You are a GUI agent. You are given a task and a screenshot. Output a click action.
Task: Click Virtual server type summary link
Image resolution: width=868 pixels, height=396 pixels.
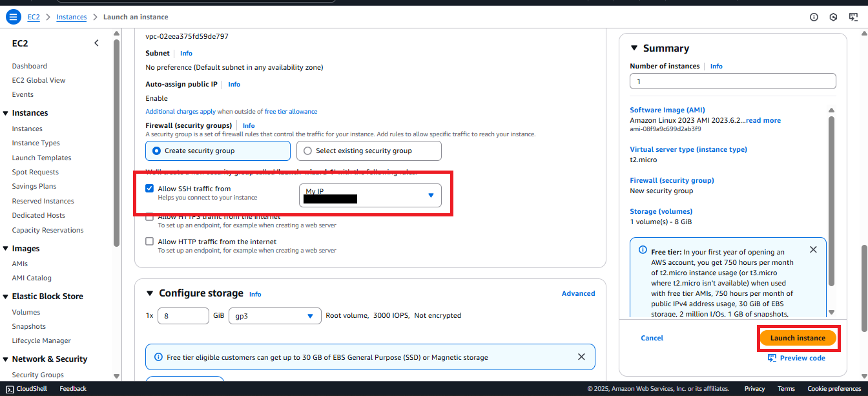coord(688,149)
